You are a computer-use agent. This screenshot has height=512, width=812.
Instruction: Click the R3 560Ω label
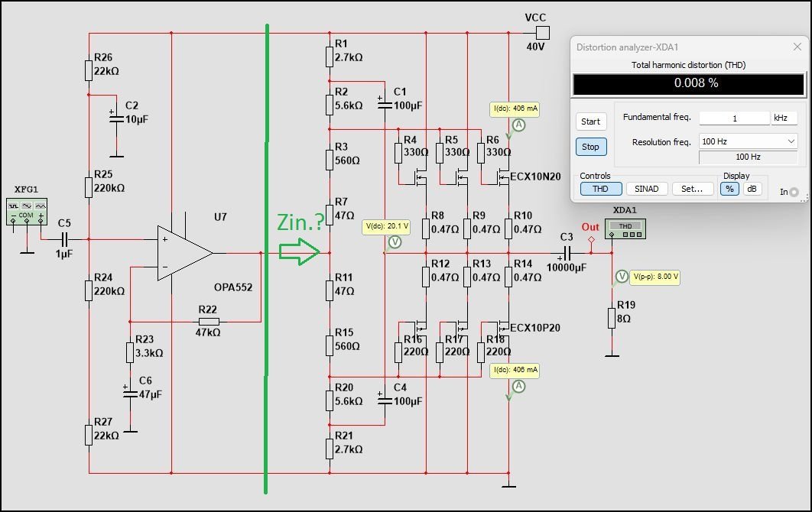(347, 154)
